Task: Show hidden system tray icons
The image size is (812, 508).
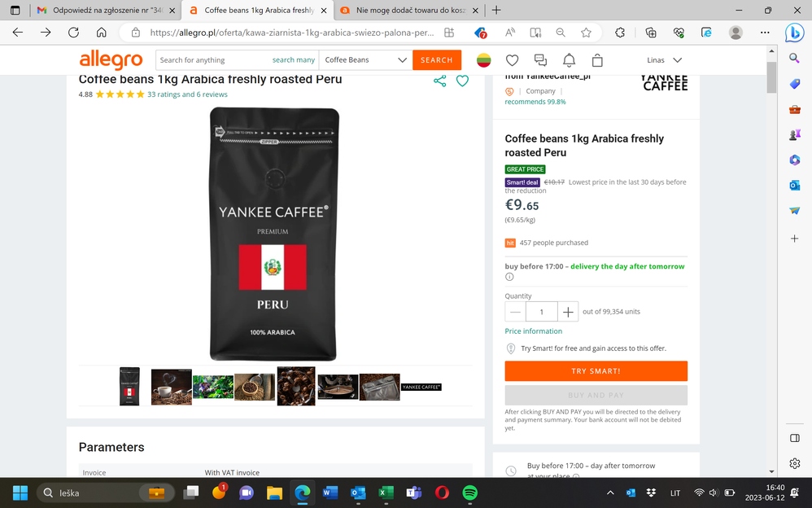Action: click(x=610, y=493)
